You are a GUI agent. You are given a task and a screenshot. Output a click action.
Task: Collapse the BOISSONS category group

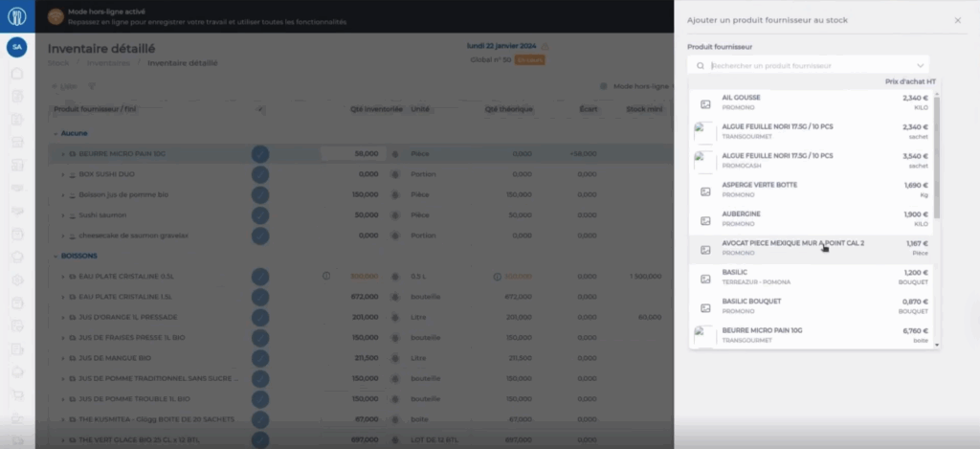pyautogui.click(x=55, y=256)
